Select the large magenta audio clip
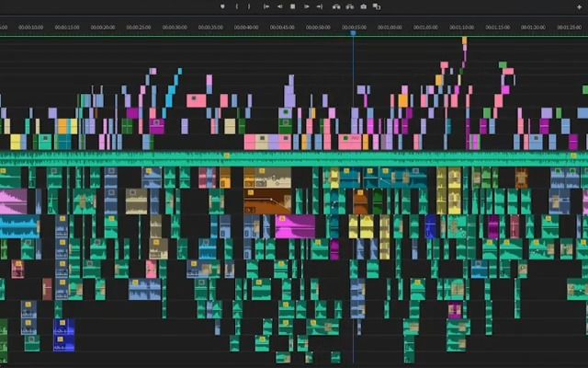 tap(295, 226)
